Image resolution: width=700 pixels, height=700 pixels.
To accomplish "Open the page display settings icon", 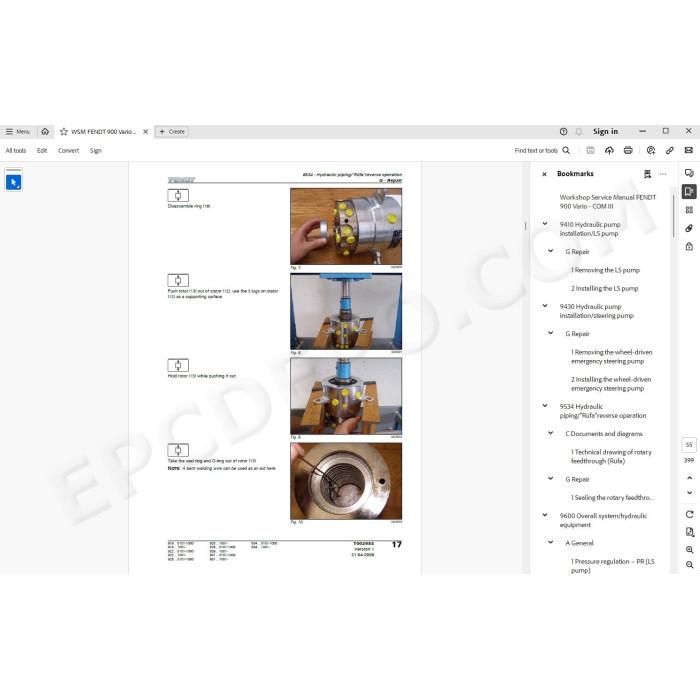I will (689, 532).
